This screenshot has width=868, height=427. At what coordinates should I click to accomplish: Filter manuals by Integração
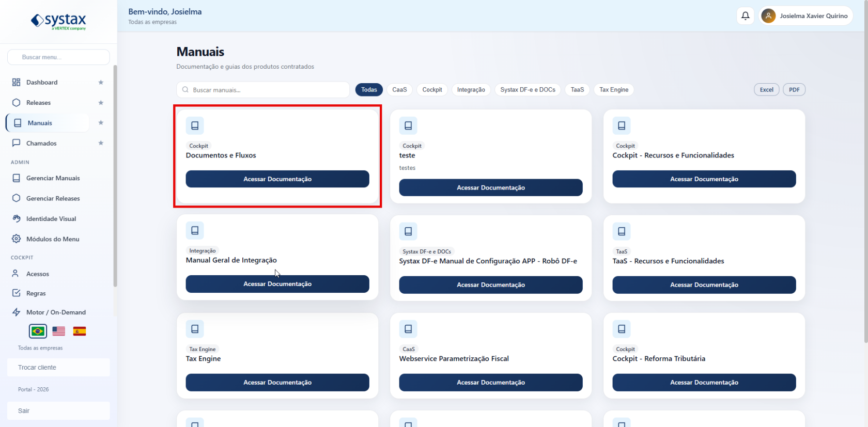coord(471,90)
